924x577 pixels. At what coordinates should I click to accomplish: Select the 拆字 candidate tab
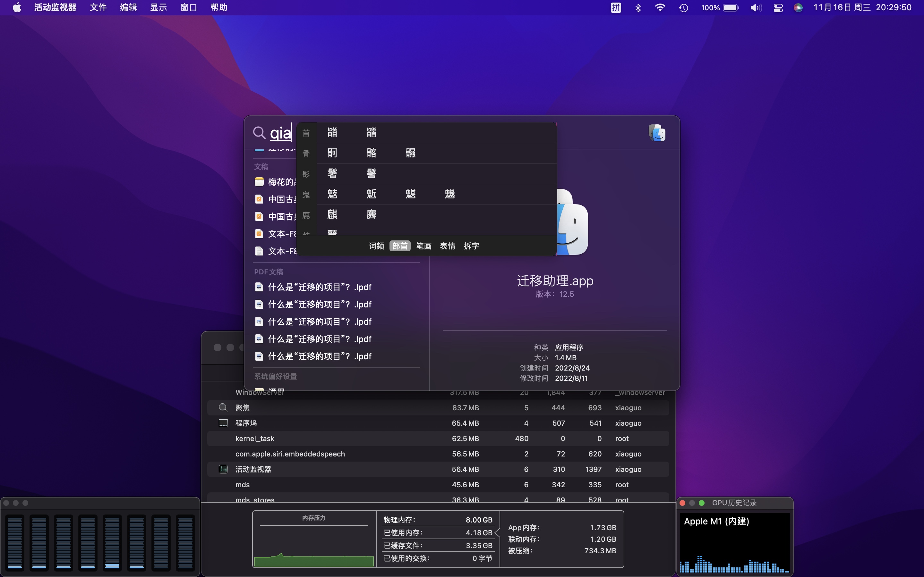[471, 246]
